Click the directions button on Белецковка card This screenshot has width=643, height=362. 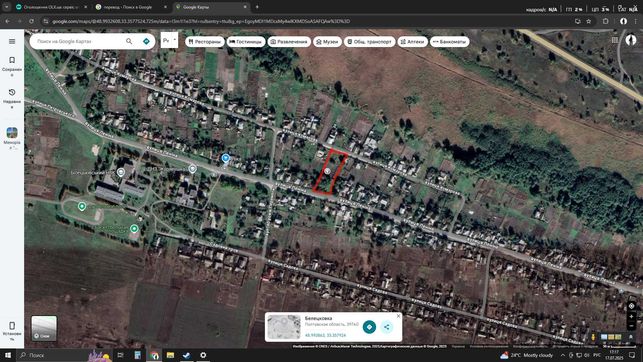coord(369,327)
